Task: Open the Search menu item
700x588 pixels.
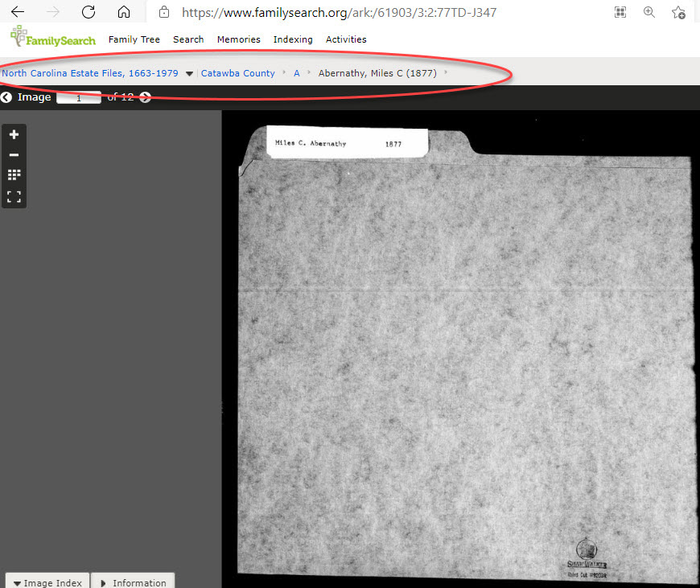Action: coord(188,39)
